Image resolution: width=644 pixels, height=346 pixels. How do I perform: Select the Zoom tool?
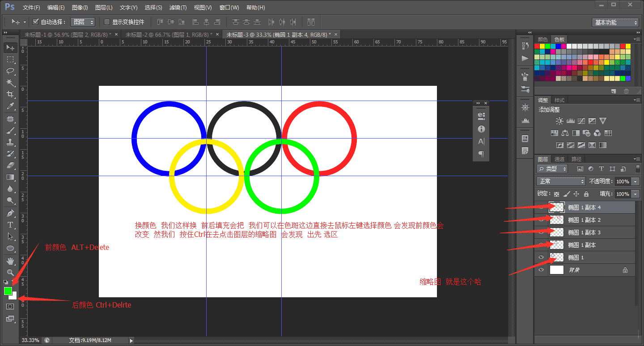pos(10,272)
